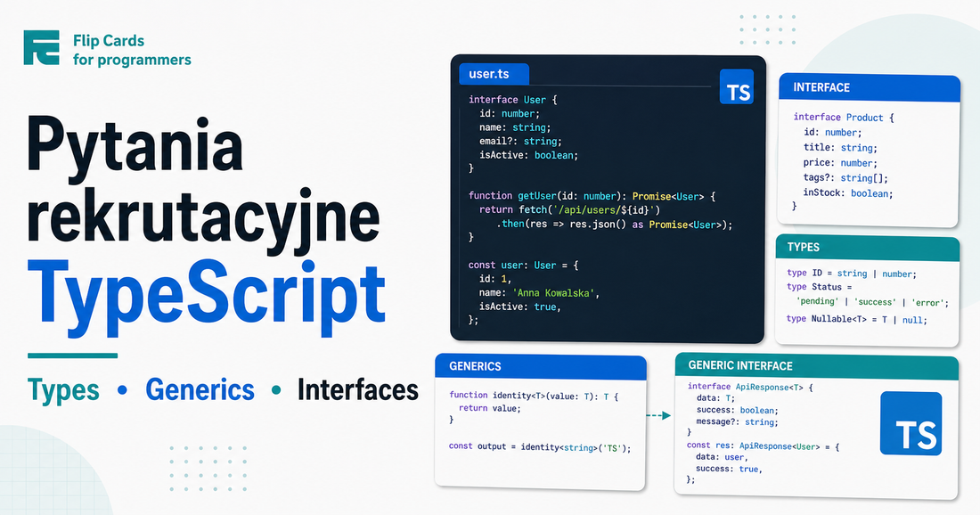Click the line "interface ApiResponse<T> {"
This screenshot has width=980, height=515.
(x=750, y=387)
